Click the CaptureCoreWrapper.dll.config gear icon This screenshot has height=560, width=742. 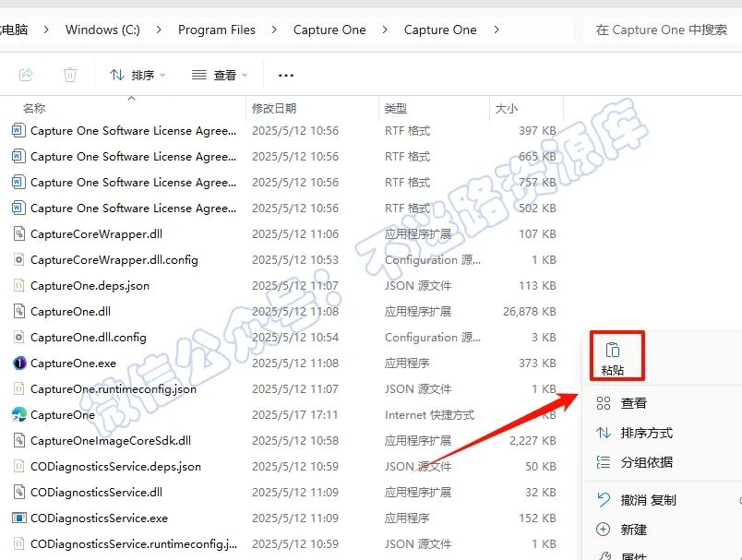point(18,259)
